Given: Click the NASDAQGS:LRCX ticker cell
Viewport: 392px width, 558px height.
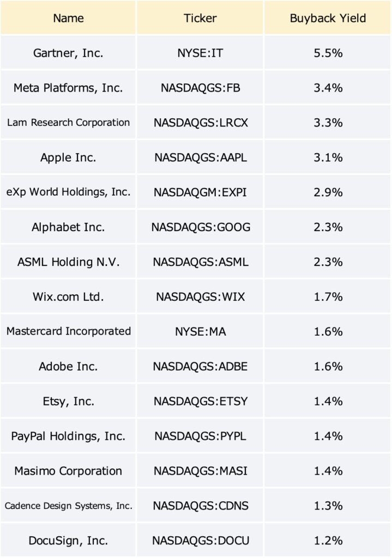Looking at the screenshot, I should [200, 123].
